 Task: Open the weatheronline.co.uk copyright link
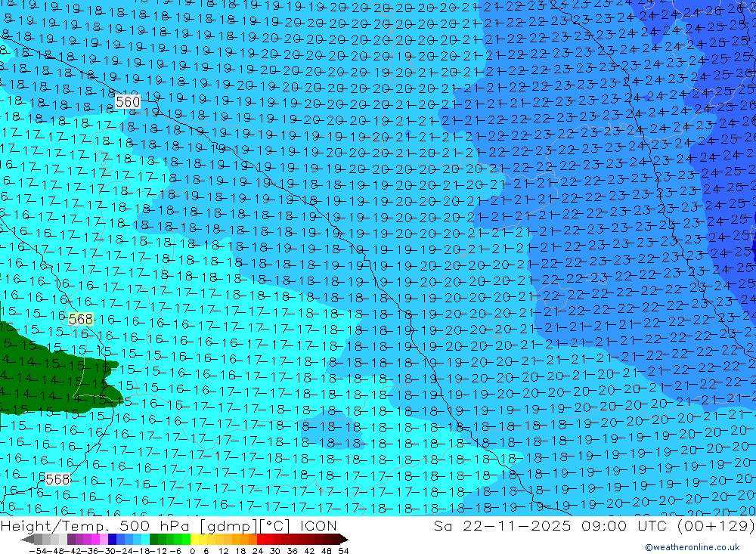click(x=692, y=546)
